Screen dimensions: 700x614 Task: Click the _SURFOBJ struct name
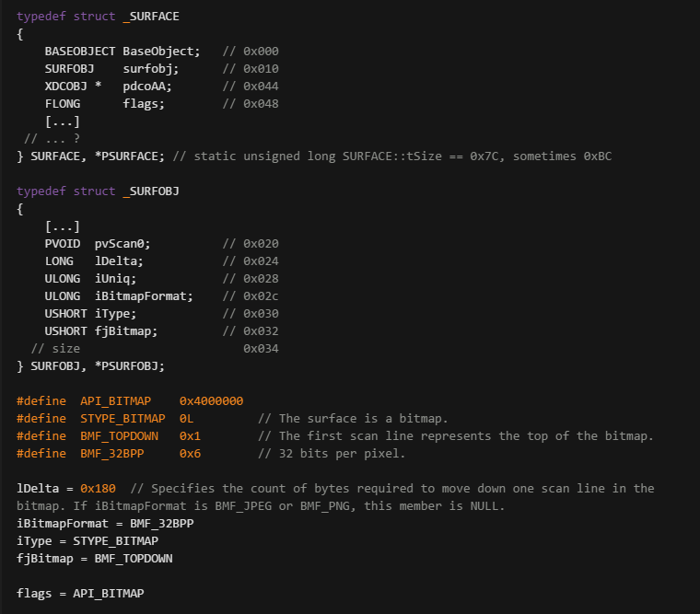(151, 191)
